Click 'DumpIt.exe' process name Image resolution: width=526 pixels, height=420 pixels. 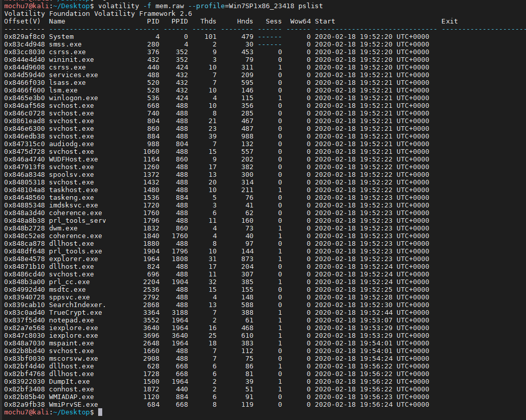pyautogui.click(x=70, y=382)
